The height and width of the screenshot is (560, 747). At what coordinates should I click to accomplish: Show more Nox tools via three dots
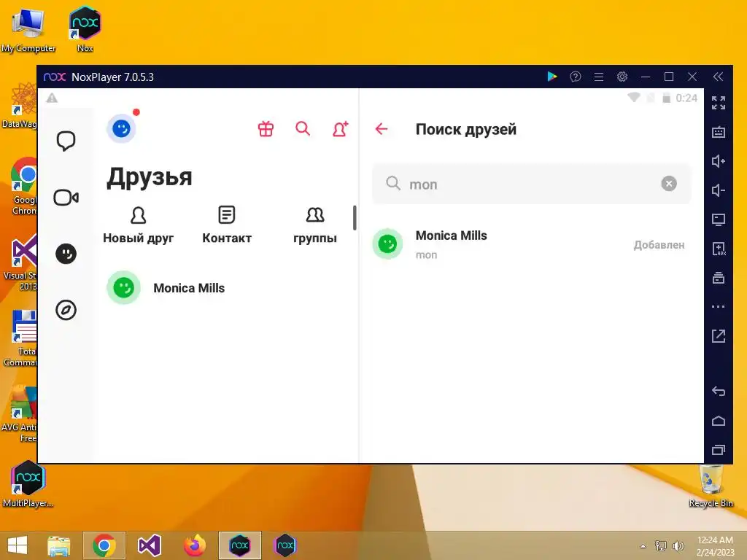719,307
